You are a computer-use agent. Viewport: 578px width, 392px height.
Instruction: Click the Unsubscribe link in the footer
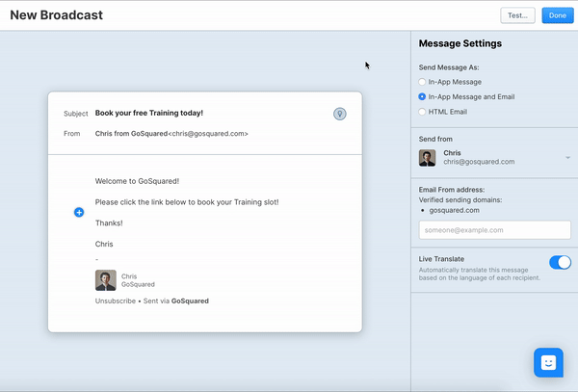click(116, 301)
